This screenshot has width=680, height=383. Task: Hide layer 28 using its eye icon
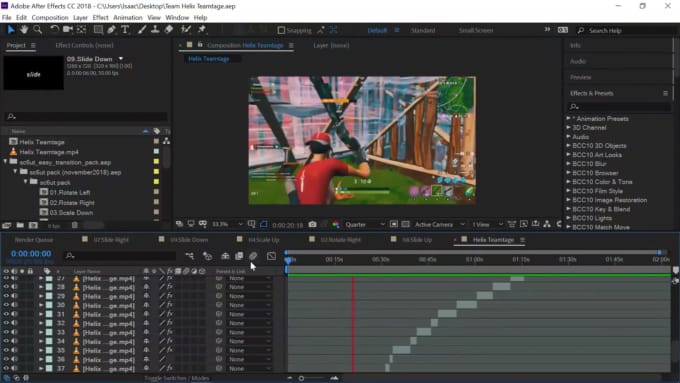[6, 287]
